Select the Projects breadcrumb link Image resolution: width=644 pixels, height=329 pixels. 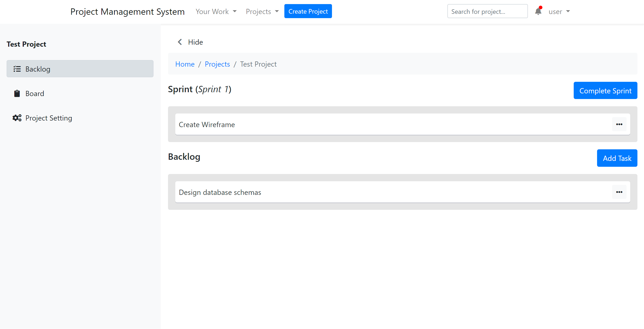point(217,64)
